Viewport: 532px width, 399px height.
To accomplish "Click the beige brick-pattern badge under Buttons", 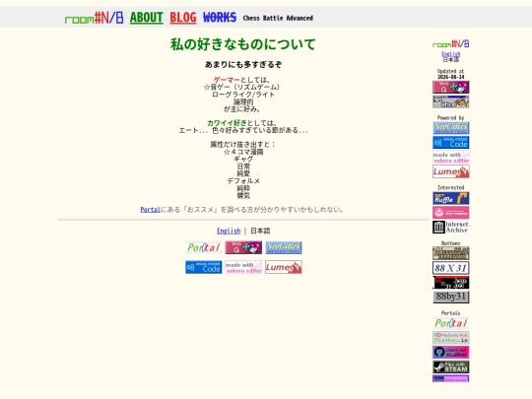I will pos(450,253).
